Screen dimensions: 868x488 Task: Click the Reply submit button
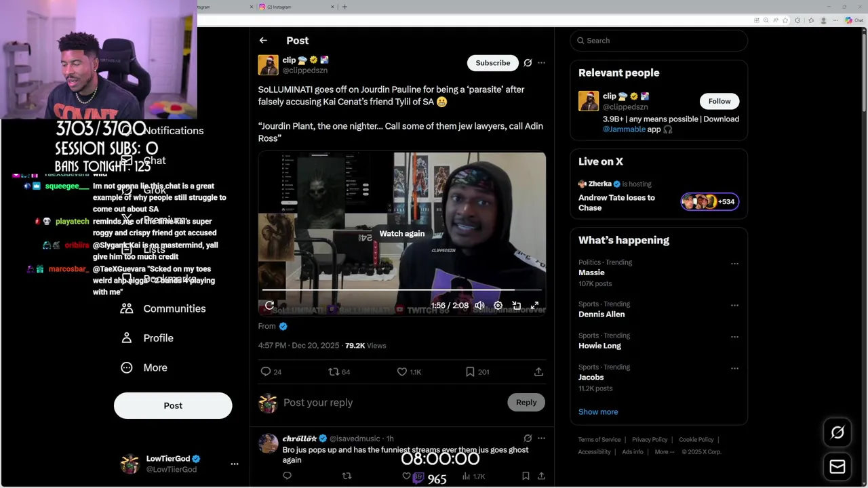(x=526, y=402)
